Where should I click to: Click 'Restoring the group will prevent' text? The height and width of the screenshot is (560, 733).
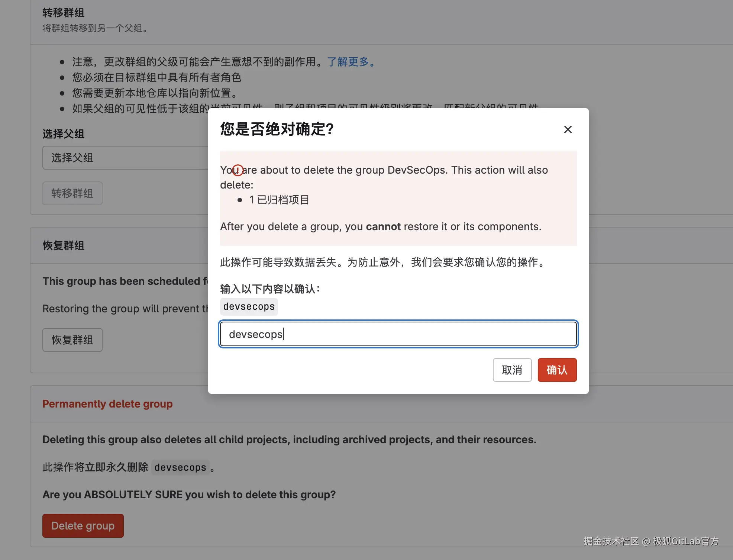click(126, 309)
